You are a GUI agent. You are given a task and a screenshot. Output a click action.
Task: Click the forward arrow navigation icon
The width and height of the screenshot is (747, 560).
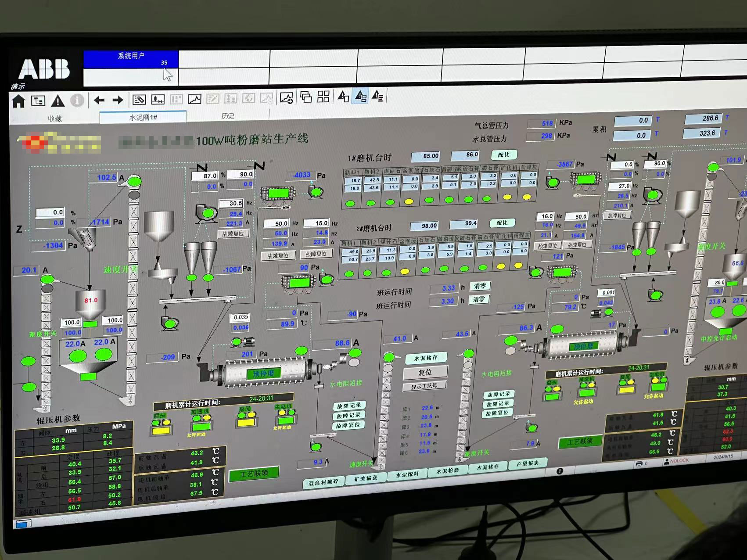tap(118, 100)
